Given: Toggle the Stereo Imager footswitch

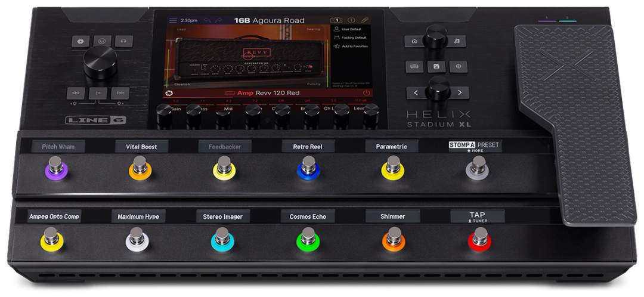Looking at the screenshot, I should click(x=222, y=240).
